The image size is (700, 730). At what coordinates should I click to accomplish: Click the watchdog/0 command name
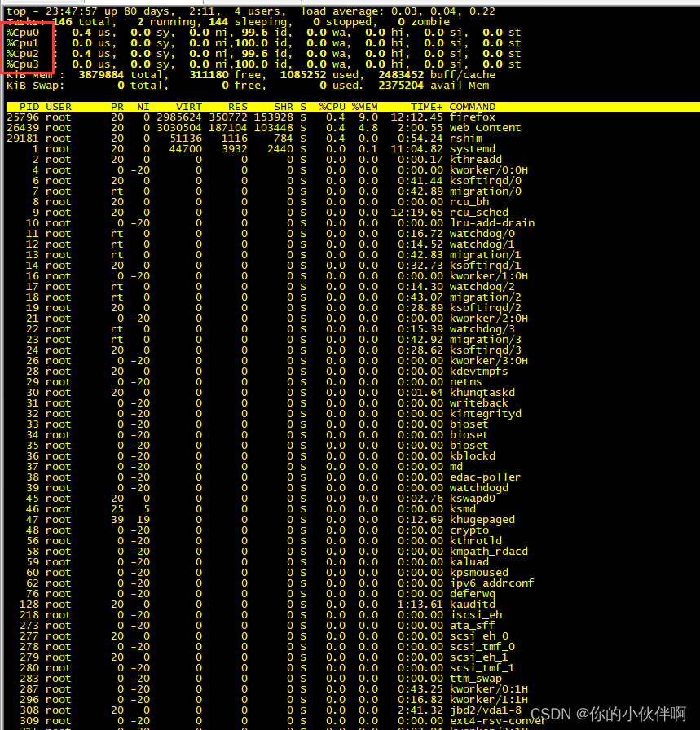[482, 234]
